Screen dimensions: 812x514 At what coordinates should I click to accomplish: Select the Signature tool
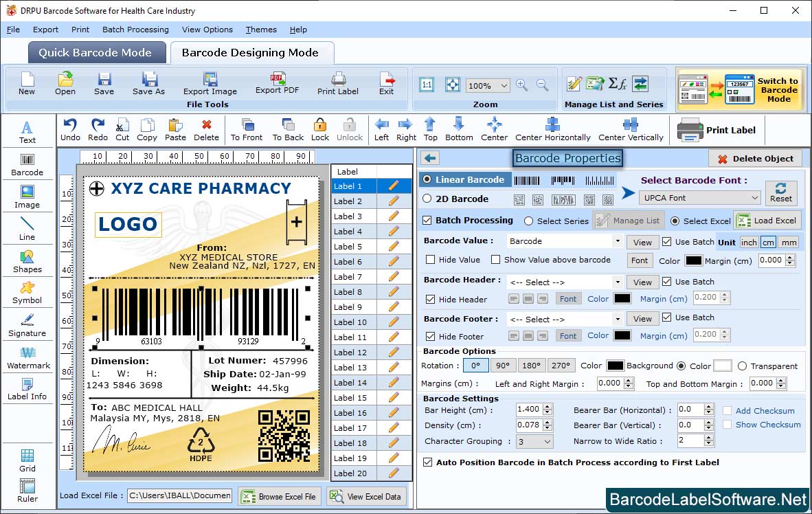(x=27, y=326)
